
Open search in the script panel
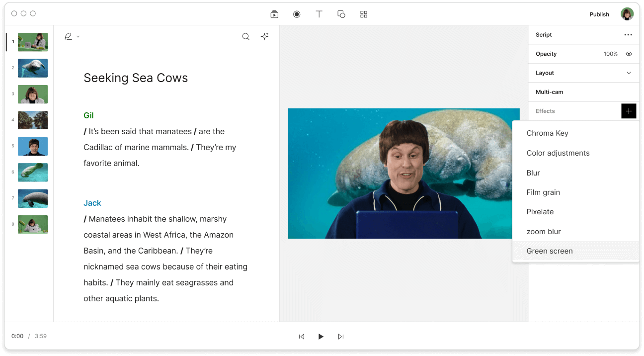245,36
